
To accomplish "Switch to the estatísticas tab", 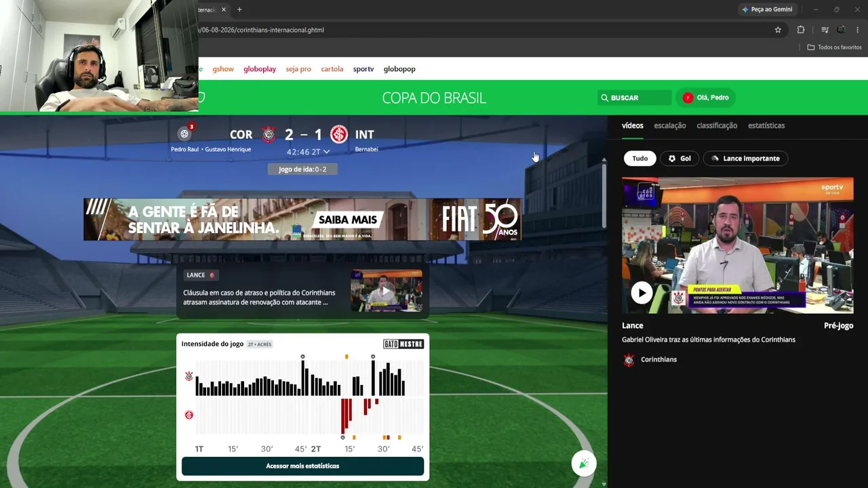I will click(x=766, y=125).
